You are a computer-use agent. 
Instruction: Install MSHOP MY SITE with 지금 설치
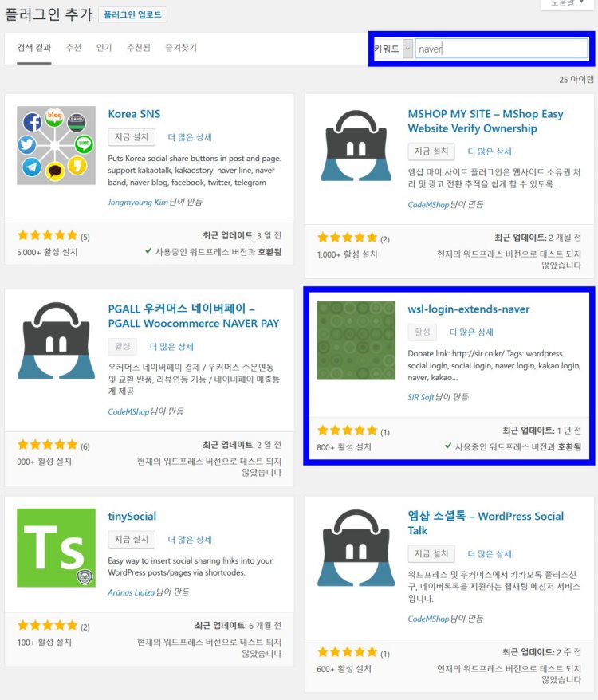(431, 151)
